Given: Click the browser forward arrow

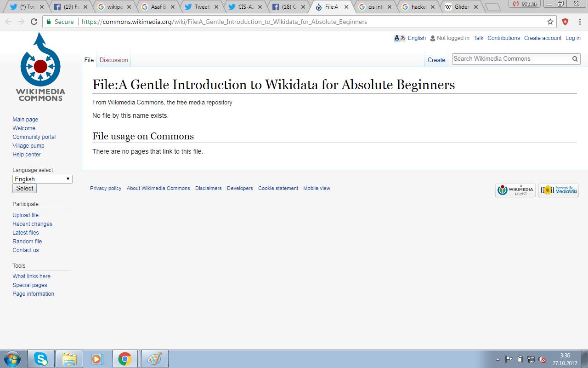Looking at the screenshot, I should pos(21,22).
